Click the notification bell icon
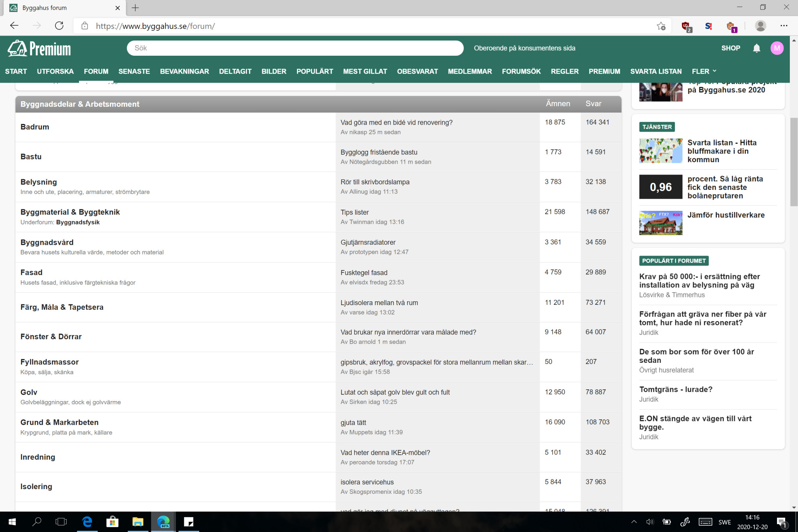798x532 pixels. [756, 48]
